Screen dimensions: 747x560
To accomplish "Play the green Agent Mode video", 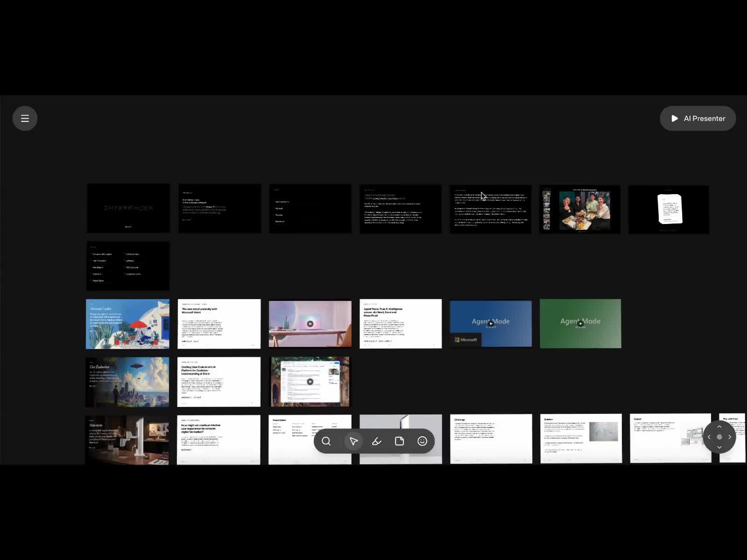I will pos(580,323).
